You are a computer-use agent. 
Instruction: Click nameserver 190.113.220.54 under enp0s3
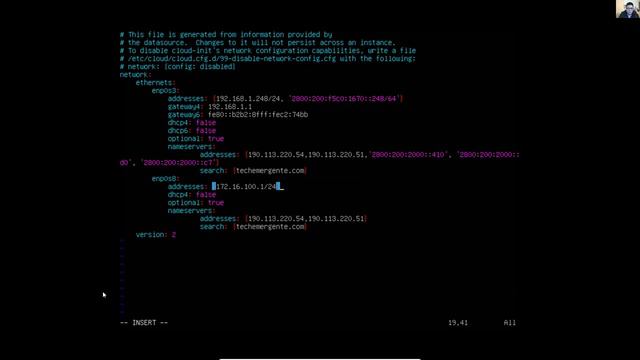click(x=276, y=155)
